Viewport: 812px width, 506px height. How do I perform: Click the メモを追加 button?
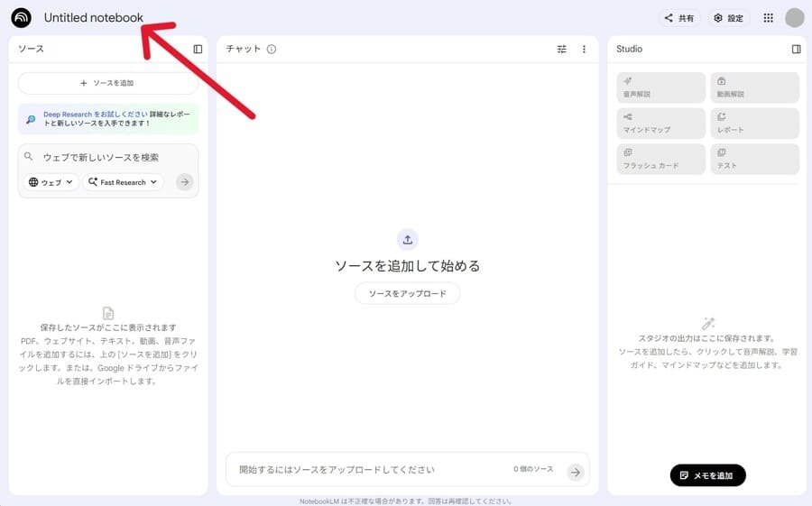(707, 475)
